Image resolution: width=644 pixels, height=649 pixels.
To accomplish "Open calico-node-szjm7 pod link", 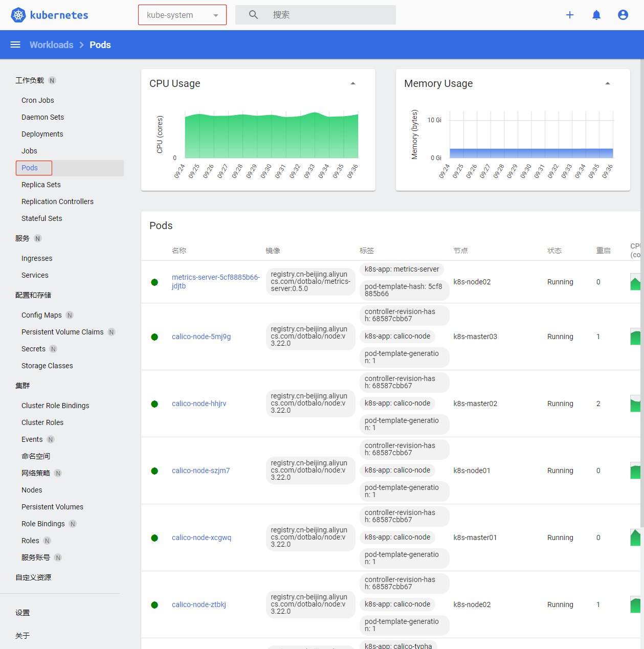I will pos(201,471).
